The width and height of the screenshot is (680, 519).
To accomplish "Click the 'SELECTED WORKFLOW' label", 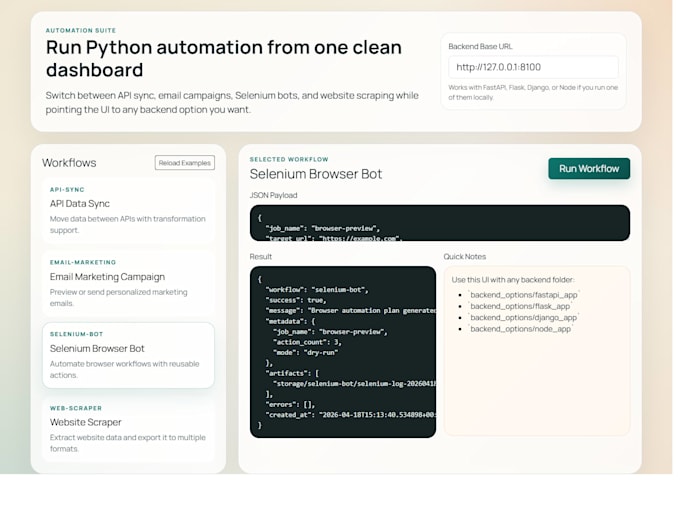I will [x=289, y=159].
